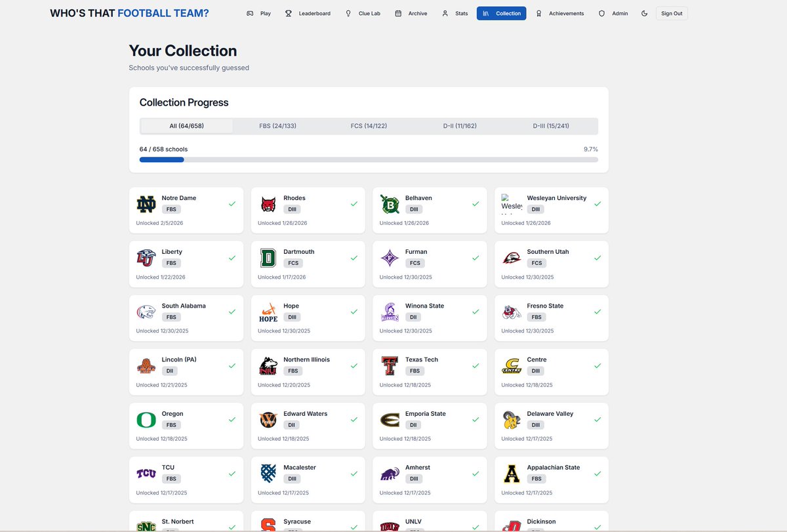Click the Notre Dame logo
787x532 pixels.
146,205
